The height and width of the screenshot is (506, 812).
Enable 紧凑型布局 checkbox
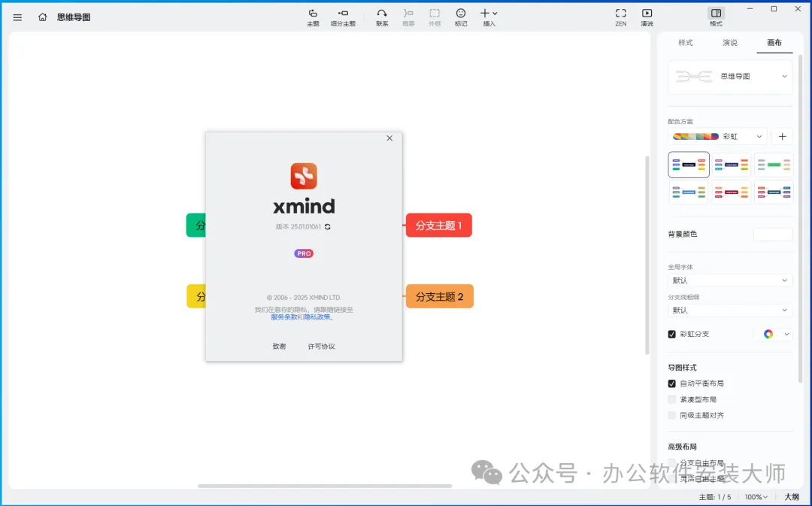[x=671, y=399]
